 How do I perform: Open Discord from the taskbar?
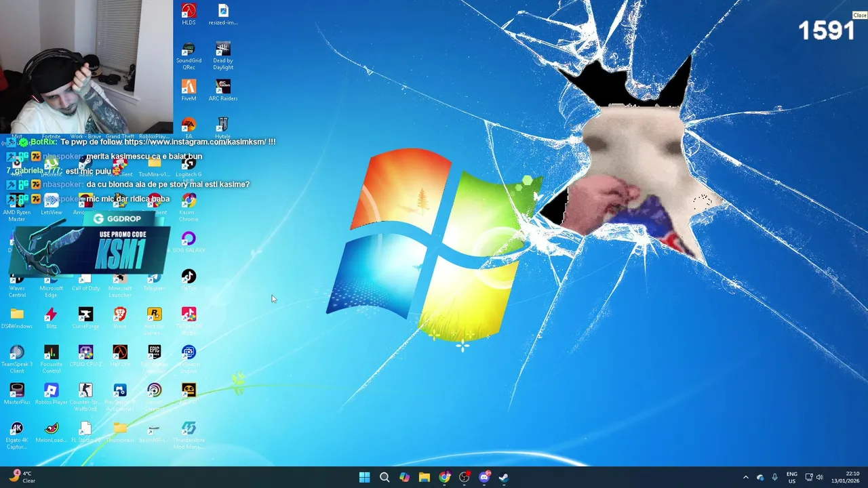click(x=484, y=477)
